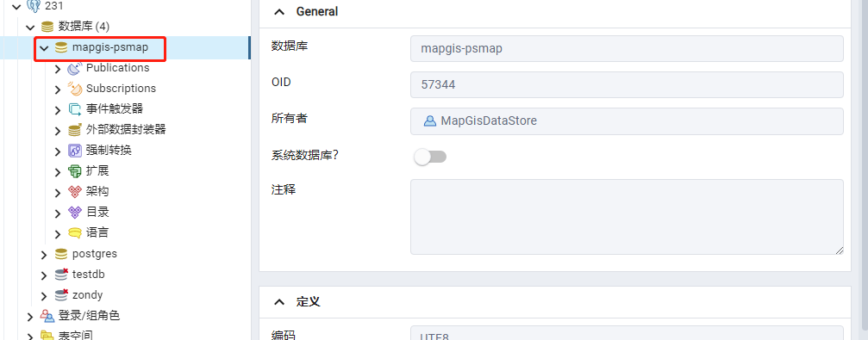Click inside the 注释 comment text area
The height and width of the screenshot is (340, 868).
pyautogui.click(x=627, y=217)
